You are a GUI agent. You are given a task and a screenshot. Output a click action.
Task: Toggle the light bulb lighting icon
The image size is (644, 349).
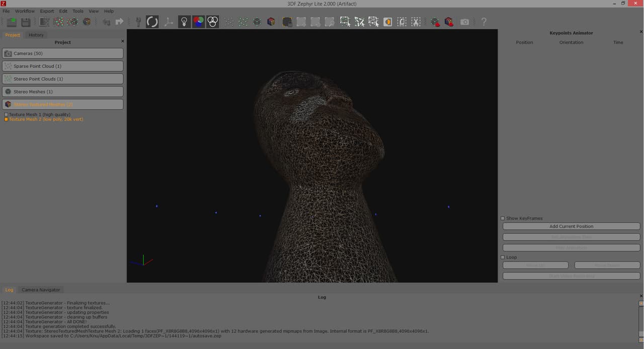pos(184,22)
